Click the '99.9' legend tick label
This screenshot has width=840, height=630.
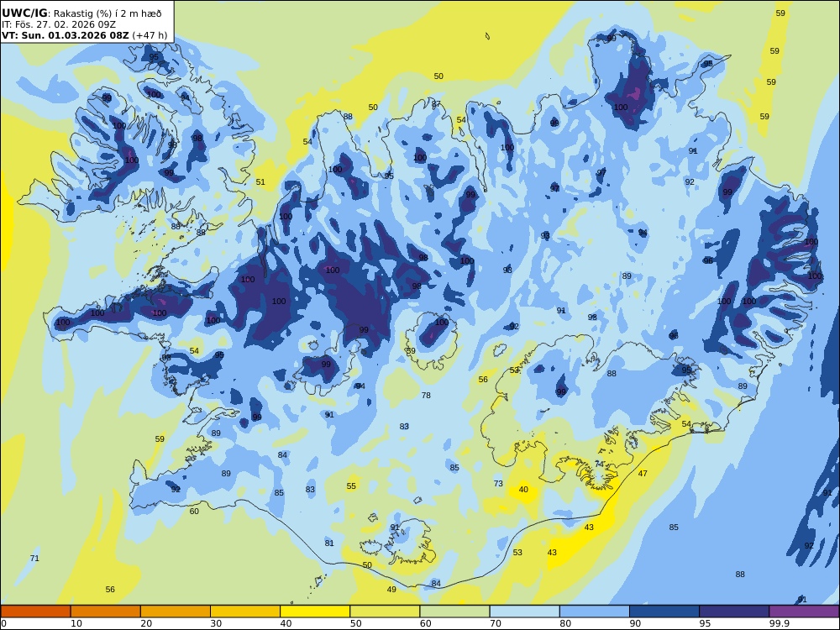coord(779,623)
